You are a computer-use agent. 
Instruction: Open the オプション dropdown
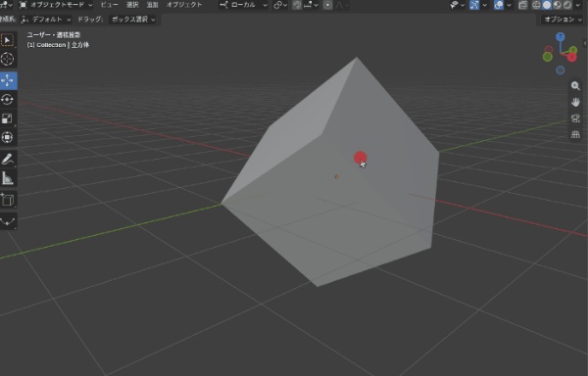(x=562, y=20)
